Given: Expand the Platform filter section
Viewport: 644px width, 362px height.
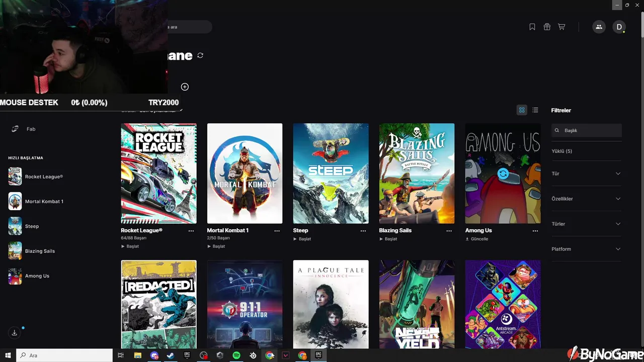Looking at the screenshot, I should (x=587, y=249).
